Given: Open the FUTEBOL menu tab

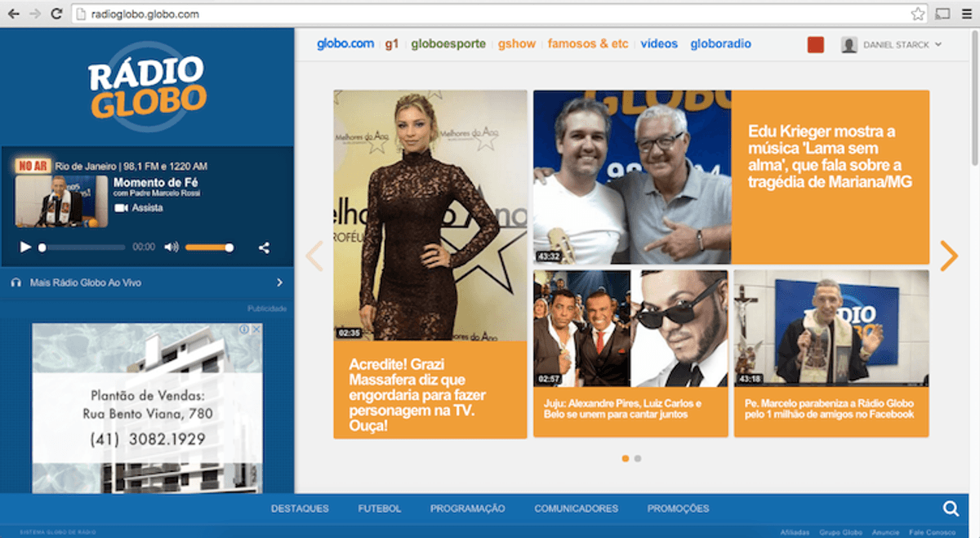Looking at the screenshot, I should (x=380, y=509).
